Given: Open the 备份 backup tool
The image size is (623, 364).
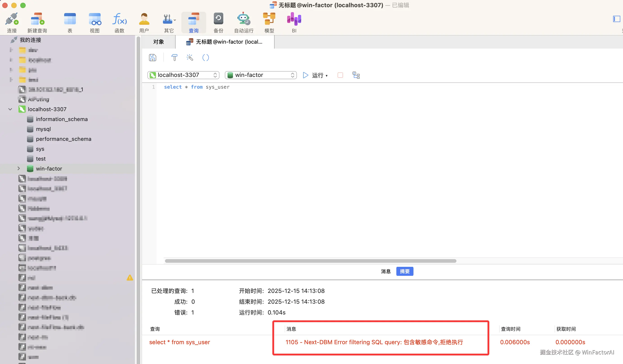Looking at the screenshot, I should [218, 22].
